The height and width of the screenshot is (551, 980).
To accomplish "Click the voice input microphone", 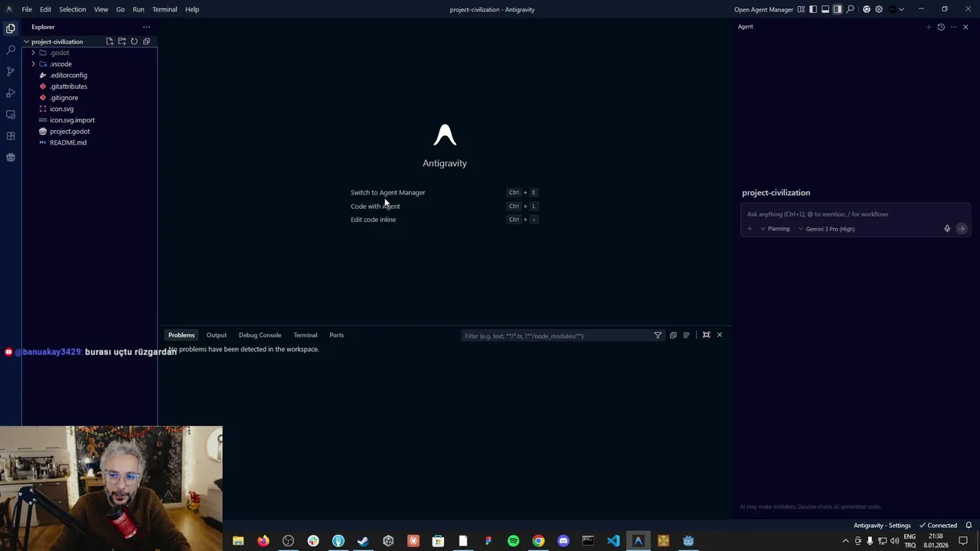I will pyautogui.click(x=947, y=229).
